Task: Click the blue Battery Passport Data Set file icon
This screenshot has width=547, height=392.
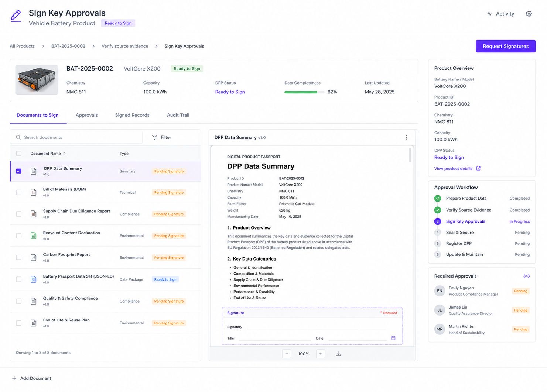Action: (x=33, y=279)
